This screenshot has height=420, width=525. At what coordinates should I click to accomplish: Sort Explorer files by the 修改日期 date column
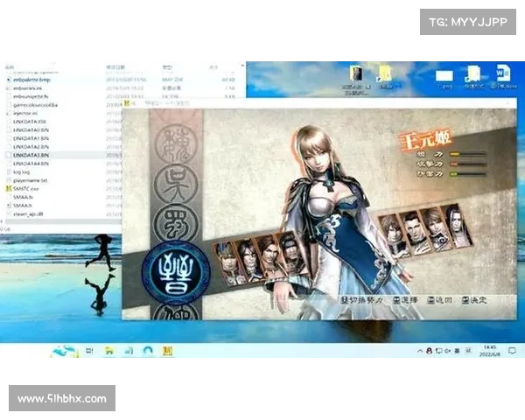115,67
